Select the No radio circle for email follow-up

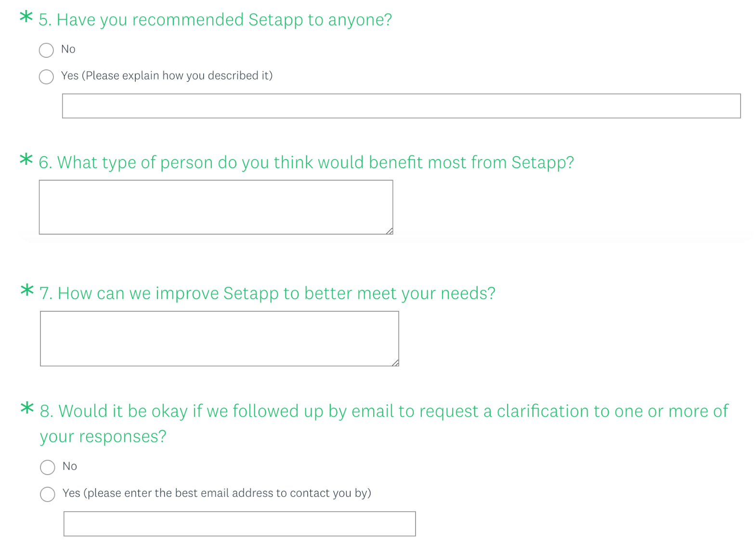point(48,467)
